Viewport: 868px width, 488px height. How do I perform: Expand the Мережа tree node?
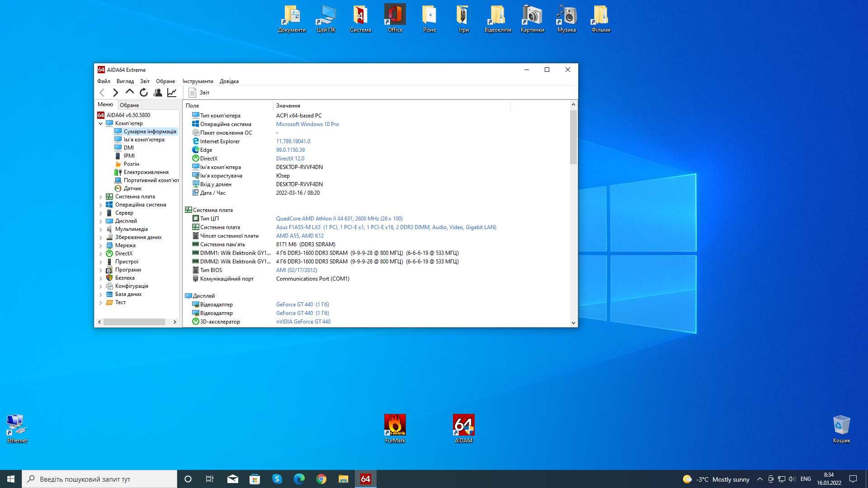[x=100, y=245]
